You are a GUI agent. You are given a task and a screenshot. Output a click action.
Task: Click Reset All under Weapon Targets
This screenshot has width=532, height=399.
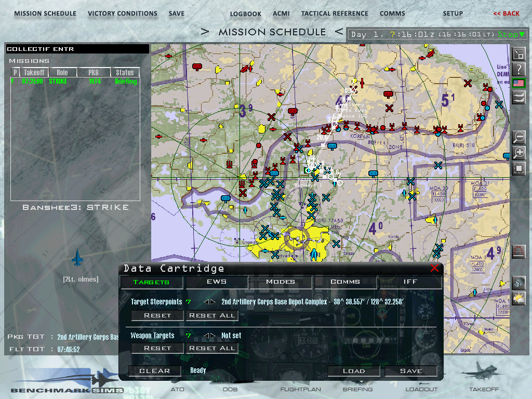pyautogui.click(x=212, y=349)
